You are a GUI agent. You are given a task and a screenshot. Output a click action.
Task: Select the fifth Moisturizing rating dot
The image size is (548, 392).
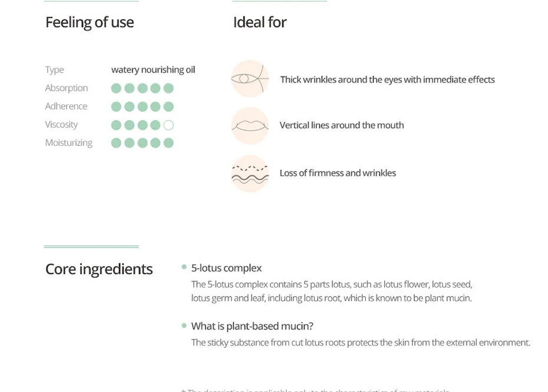[x=169, y=143]
